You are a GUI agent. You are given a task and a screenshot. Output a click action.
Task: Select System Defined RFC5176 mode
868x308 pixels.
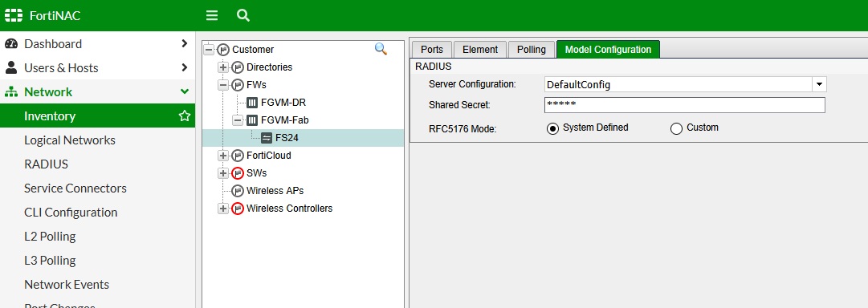tap(552, 128)
